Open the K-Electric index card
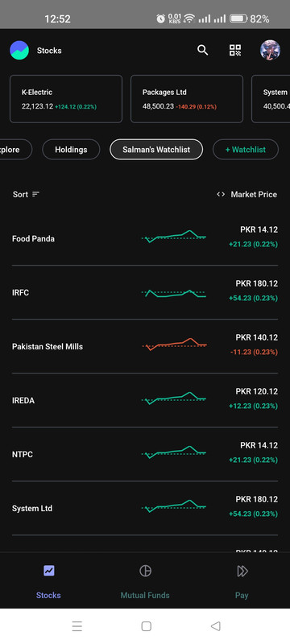Image resolution: width=290 pixels, height=644 pixels. tap(66, 99)
